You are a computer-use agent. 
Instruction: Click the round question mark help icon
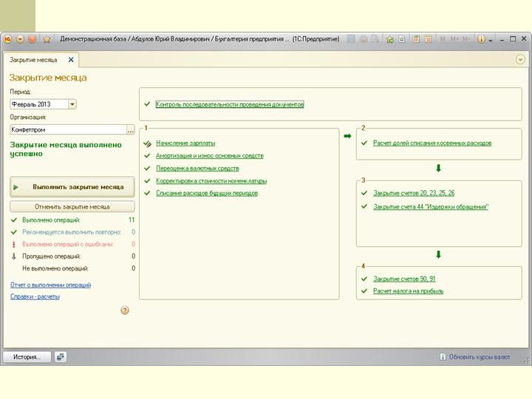point(125,310)
